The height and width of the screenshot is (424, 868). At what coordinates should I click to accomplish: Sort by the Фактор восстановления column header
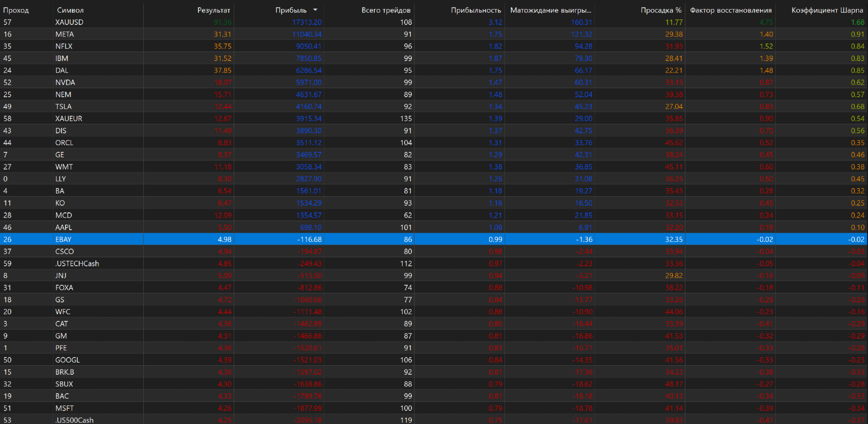pos(731,10)
